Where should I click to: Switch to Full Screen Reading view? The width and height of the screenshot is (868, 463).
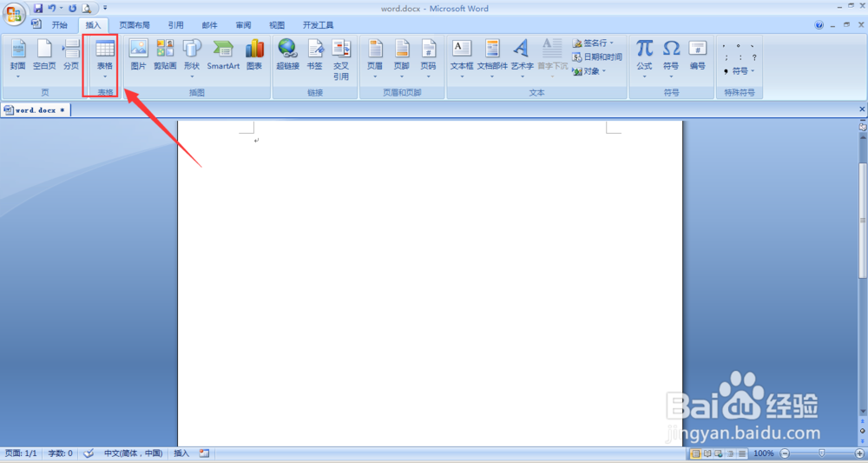pyautogui.click(x=707, y=453)
